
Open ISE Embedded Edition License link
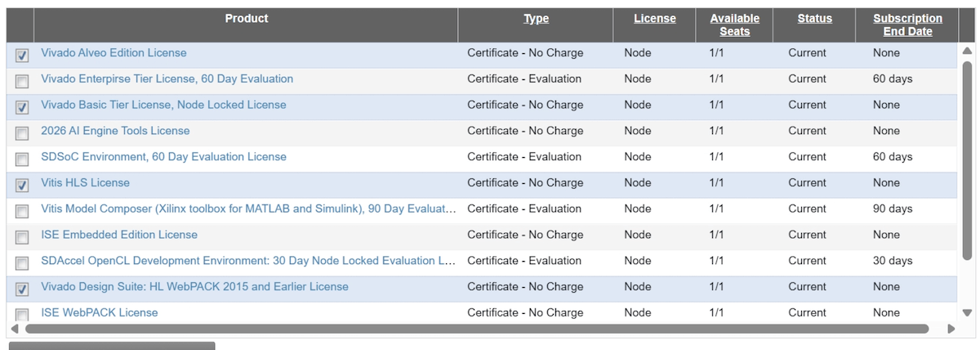point(119,235)
